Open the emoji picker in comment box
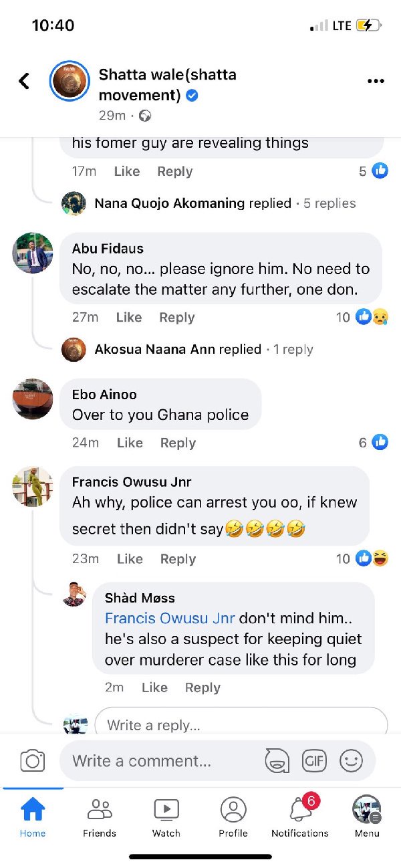Image resolution: width=401 pixels, height=868 pixels. click(x=351, y=761)
